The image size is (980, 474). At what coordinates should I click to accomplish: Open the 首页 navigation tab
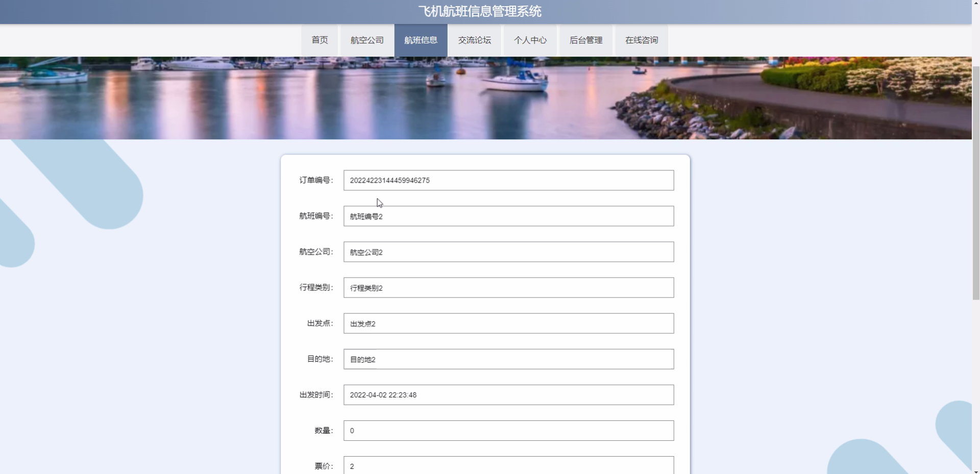(x=320, y=40)
